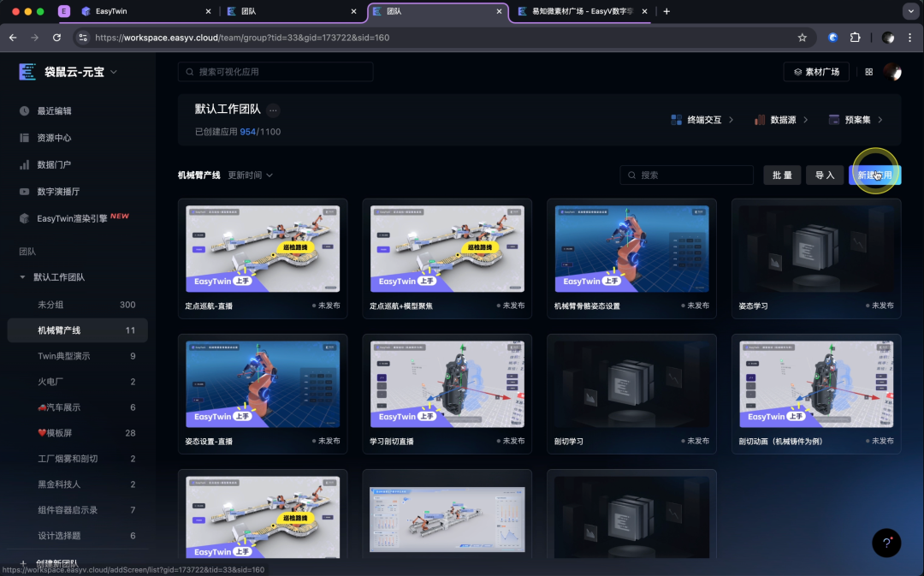Go back using browser back arrow
The height and width of the screenshot is (576, 924).
click(13, 38)
